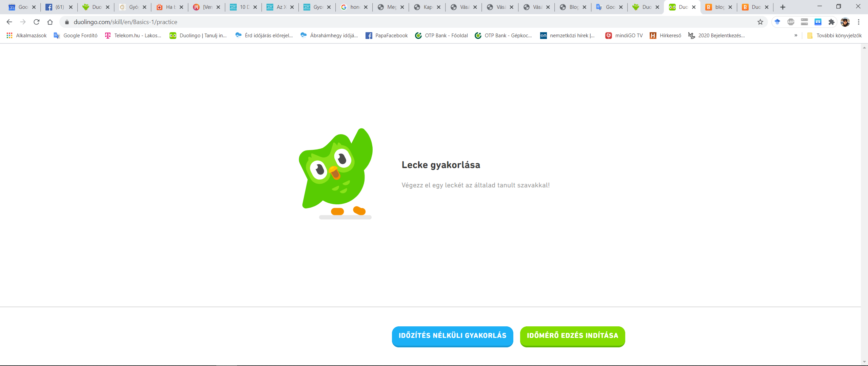Open the Ábrahámhegy időjárás bookmark
868x366 pixels.
pyautogui.click(x=329, y=36)
